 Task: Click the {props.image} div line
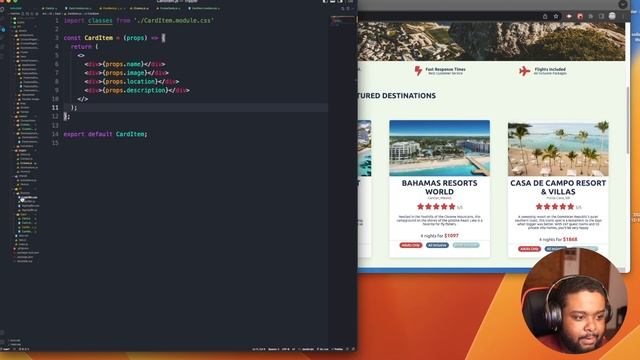coord(127,73)
